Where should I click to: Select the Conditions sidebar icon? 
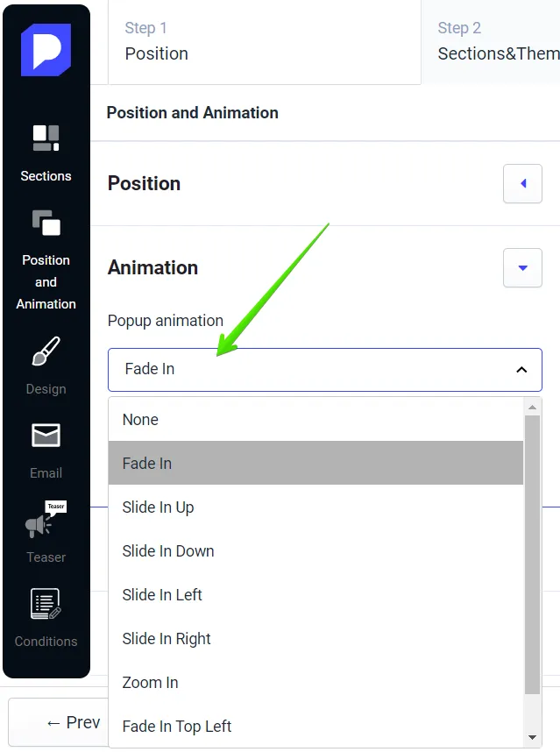pyautogui.click(x=46, y=603)
